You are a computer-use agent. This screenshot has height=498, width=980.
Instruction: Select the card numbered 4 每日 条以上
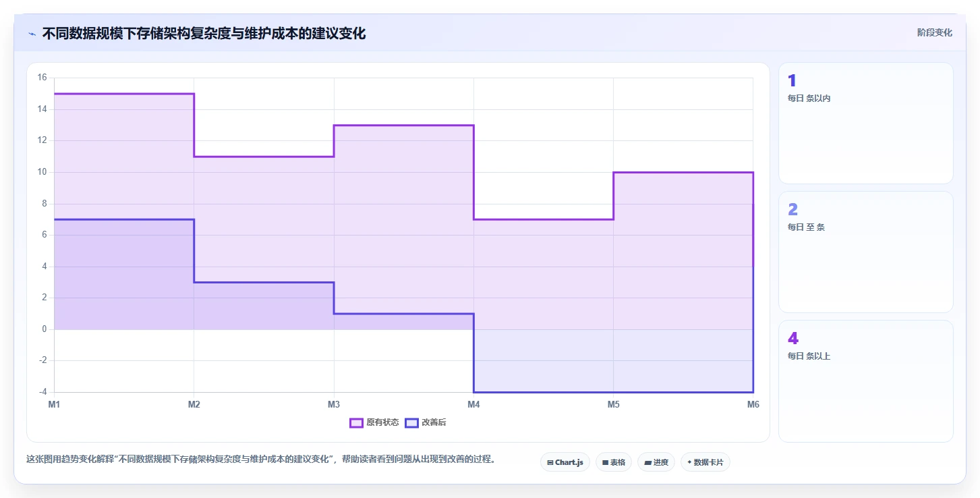(865, 381)
